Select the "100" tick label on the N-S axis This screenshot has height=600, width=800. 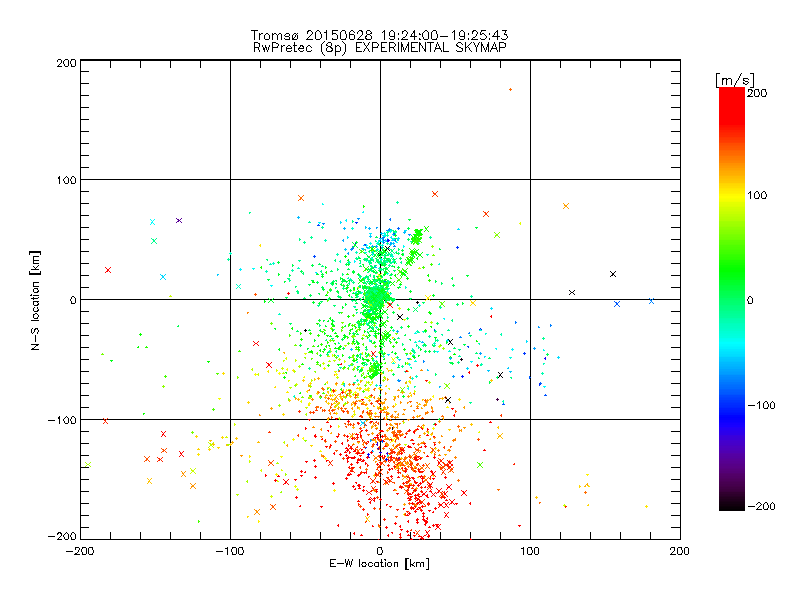pyautogui.click(x=66, y=180)
